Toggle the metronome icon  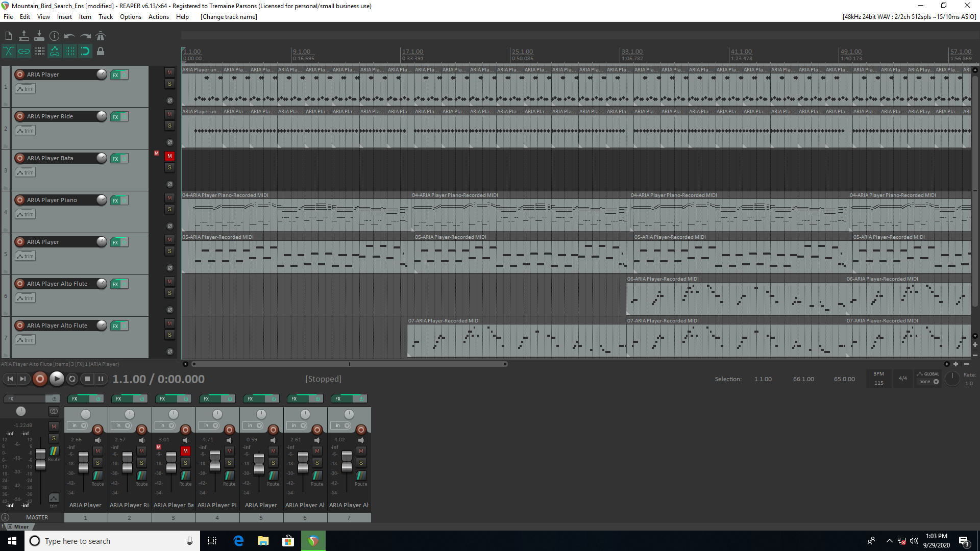point(101,36)
